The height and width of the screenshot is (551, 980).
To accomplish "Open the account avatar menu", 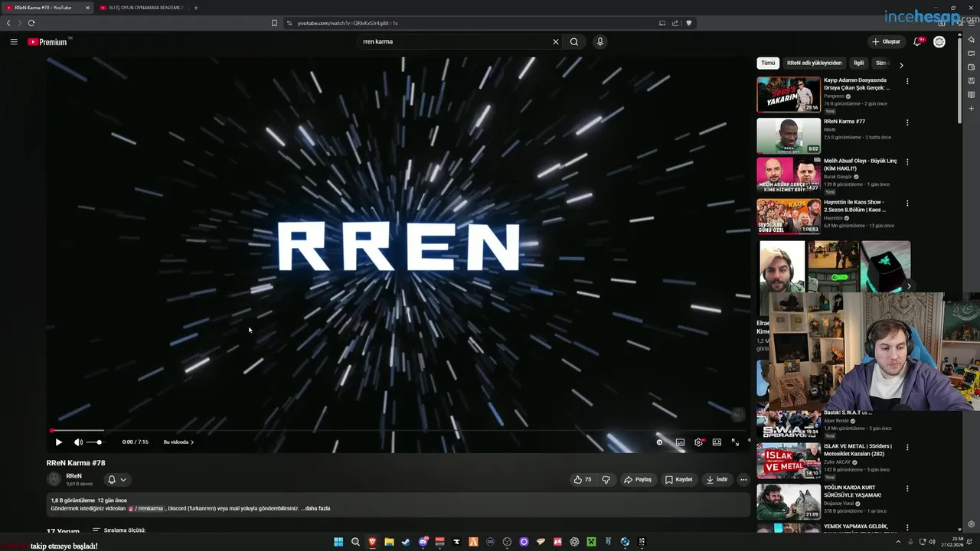I will tap(939, 41).
